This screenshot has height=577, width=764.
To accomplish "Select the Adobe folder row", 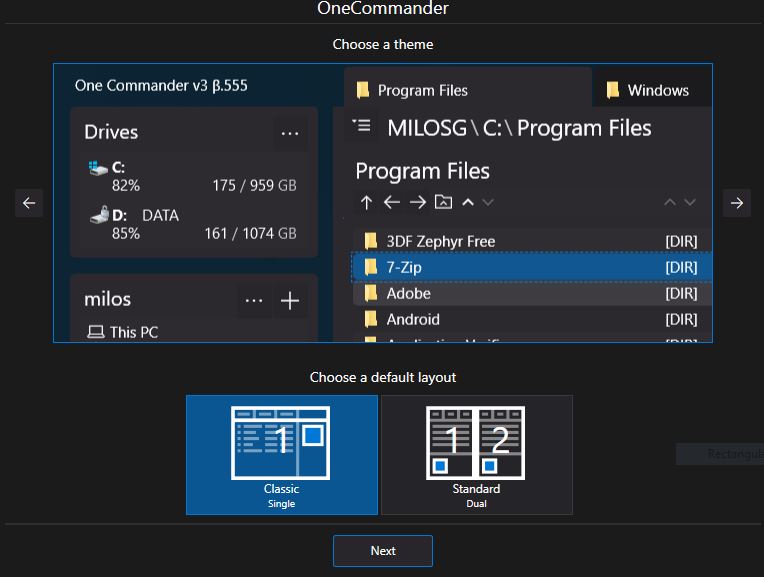I will click(x=532, y=293).
